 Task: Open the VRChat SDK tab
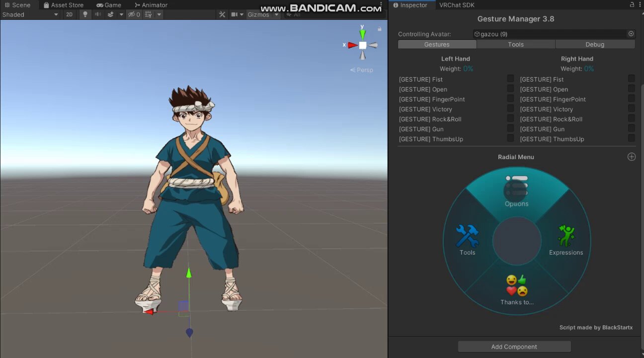point(457,5)
